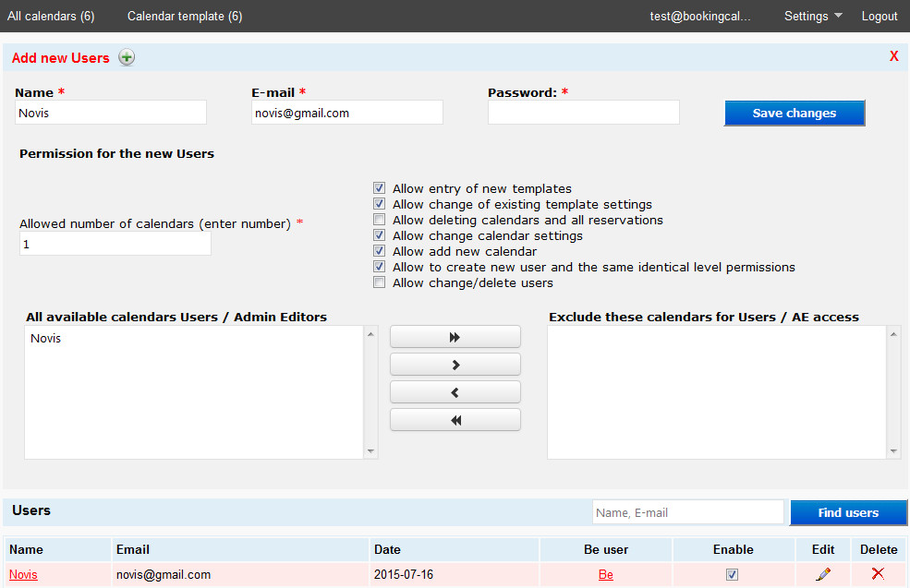
Task: Open the All calendars (6) menu
Action: [x=51, y=16]
